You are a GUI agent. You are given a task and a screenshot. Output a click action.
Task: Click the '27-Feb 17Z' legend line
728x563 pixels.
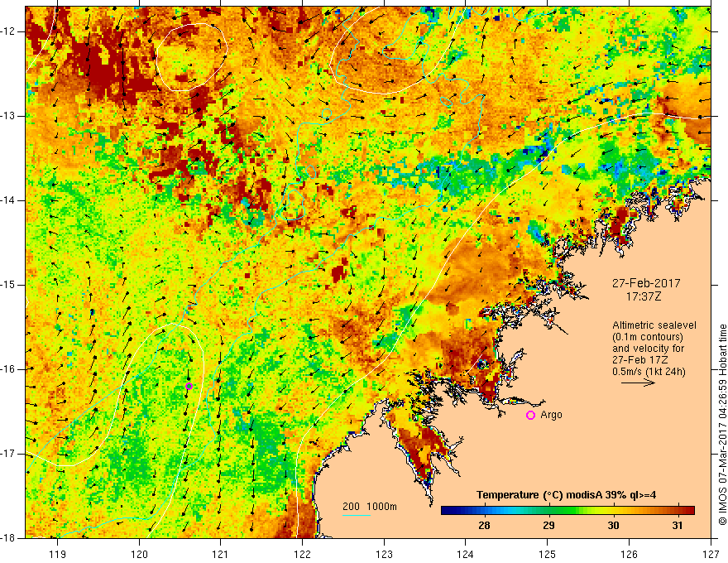coord(638,360)
